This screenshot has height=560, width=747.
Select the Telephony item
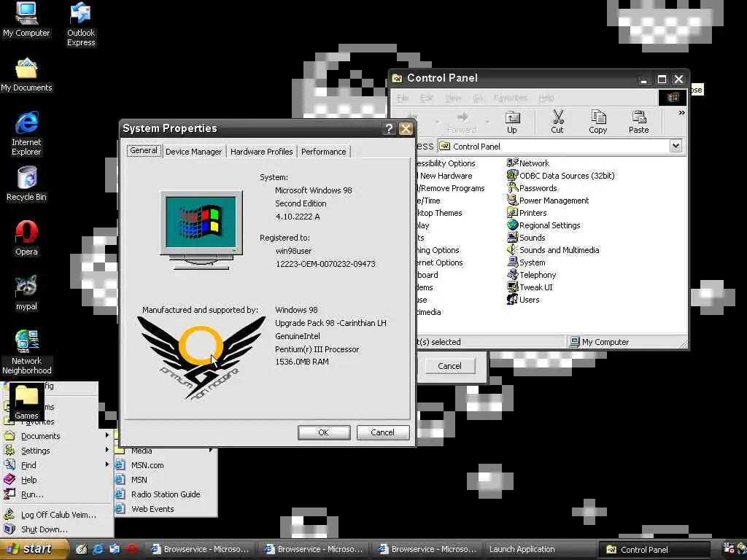532,275
